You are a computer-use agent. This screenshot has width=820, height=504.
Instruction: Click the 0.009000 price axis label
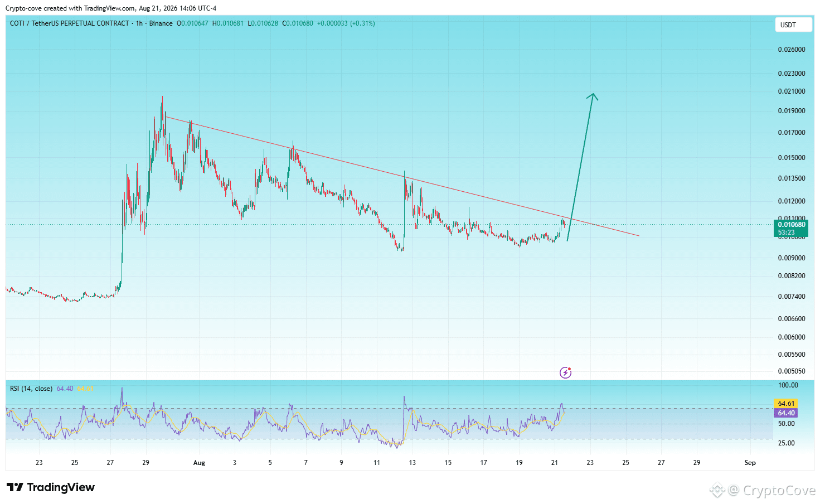point(792,258)
